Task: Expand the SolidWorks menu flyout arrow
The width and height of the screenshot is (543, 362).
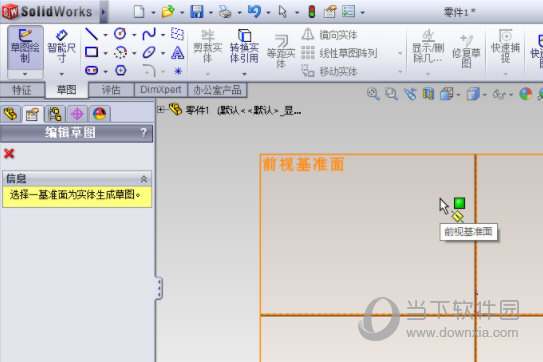Action: [103, 12]
